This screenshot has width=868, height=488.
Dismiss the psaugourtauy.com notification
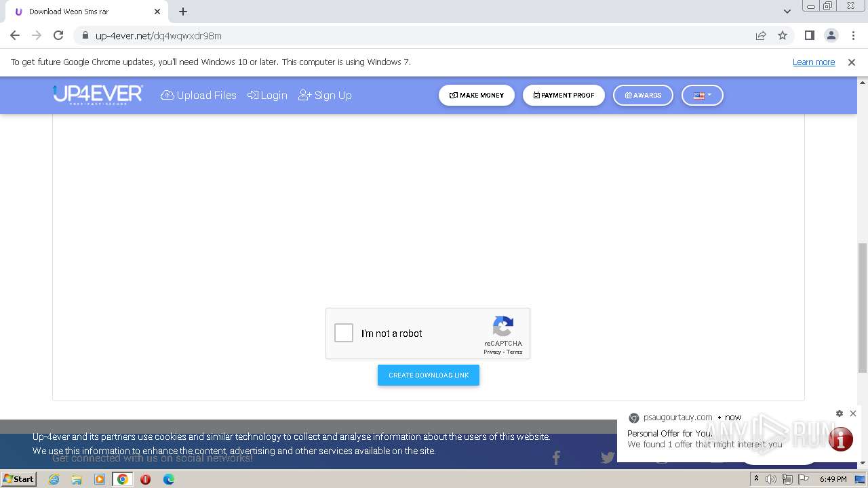(x=853, y=413)
